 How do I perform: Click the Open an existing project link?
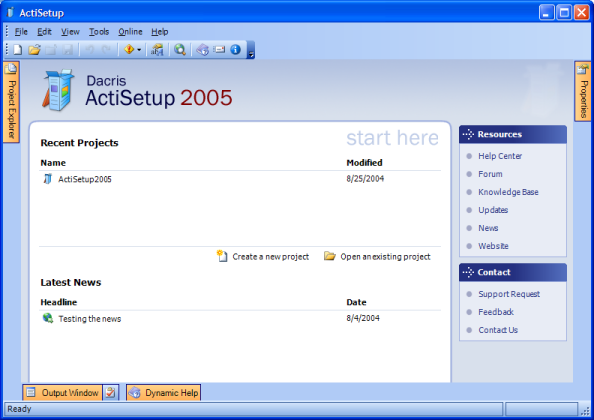[385, 257]
